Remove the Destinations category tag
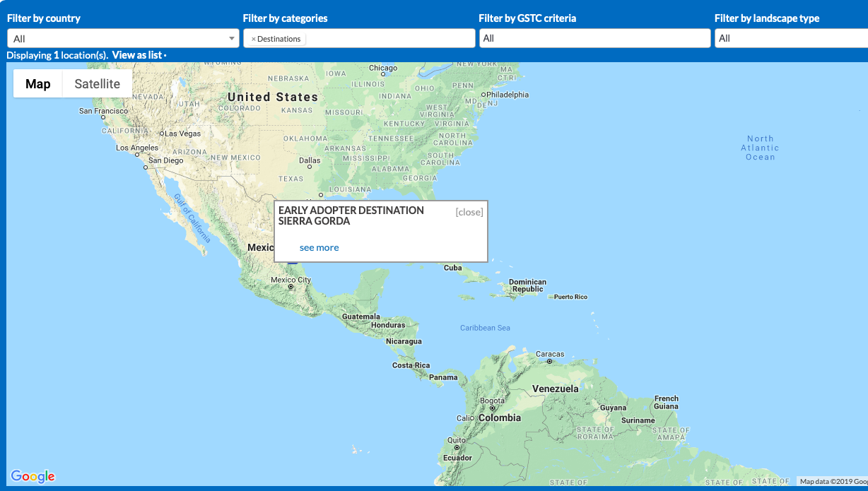This screenshot has width=868, height=491. (x=253, y=39)
